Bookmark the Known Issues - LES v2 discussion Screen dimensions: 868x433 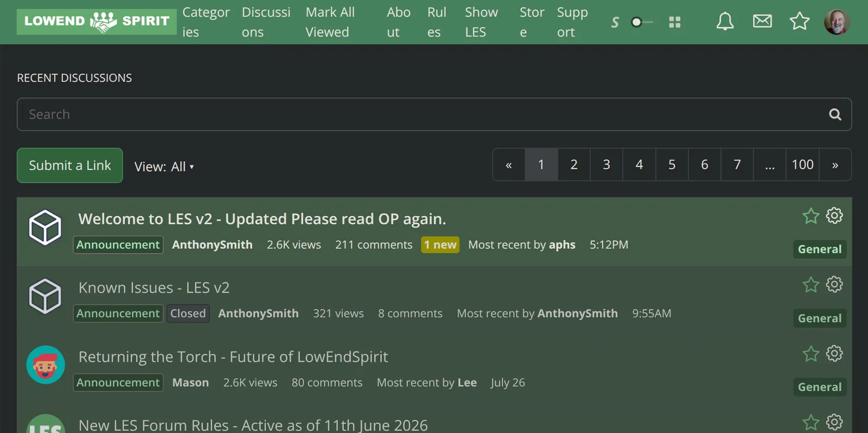(x=810, y=285)
